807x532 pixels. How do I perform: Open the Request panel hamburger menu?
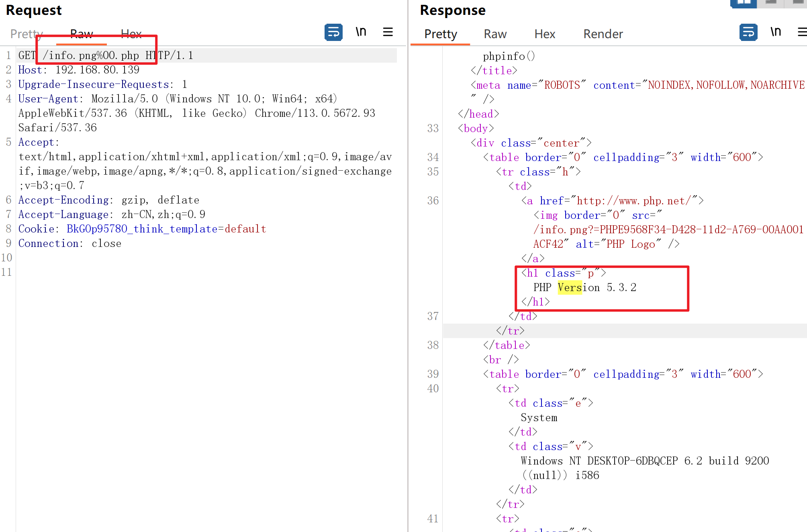[x=388, y=32]
